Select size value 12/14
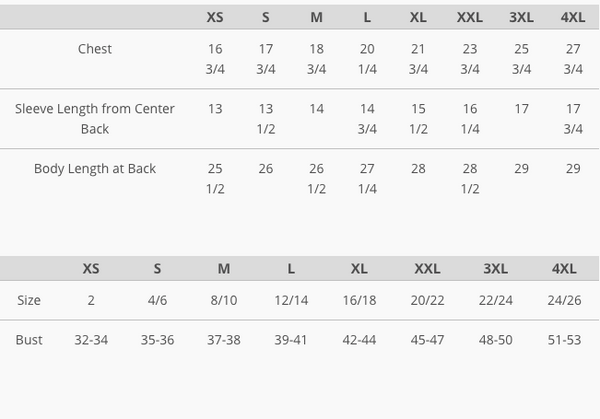Screen dimensions: 600x419 (x=291, y=300)
